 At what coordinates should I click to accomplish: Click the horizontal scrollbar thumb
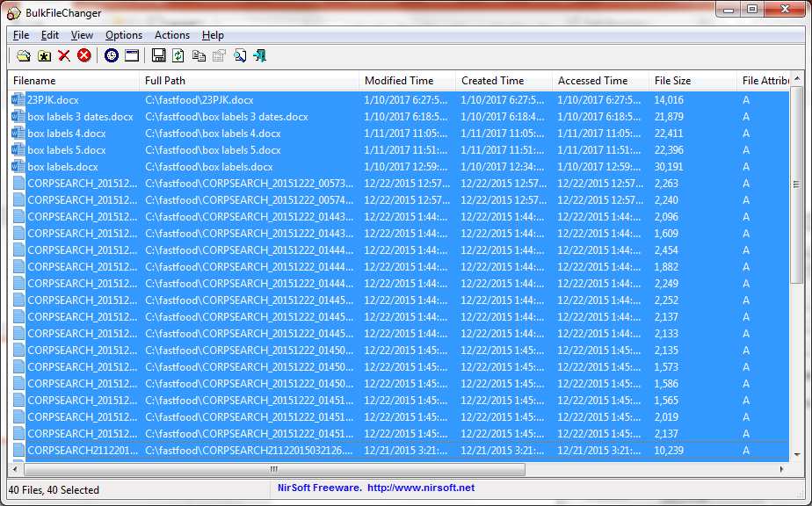(x=274, y=469)
